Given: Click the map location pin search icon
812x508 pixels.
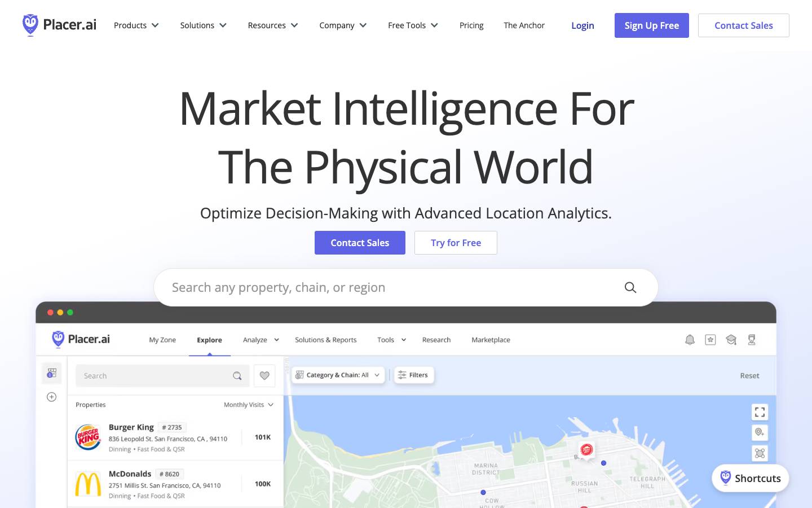Looking at the screenshot, I should pos(760,432).
